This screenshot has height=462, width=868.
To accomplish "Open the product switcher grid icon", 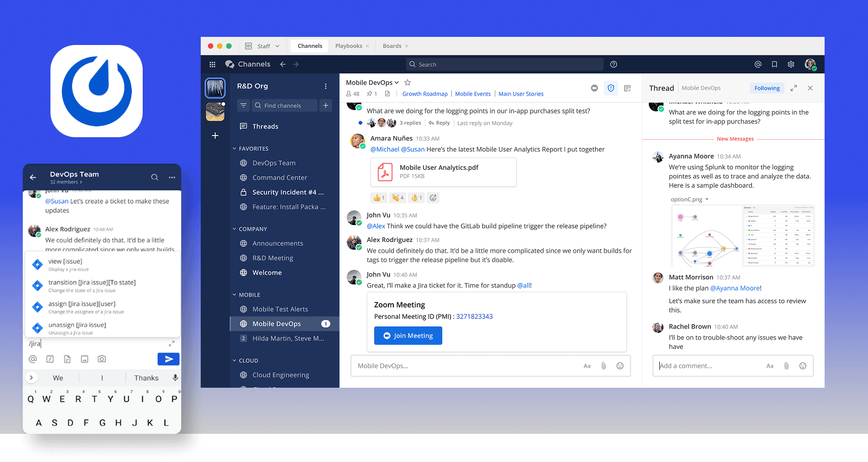I will point(212,65).
